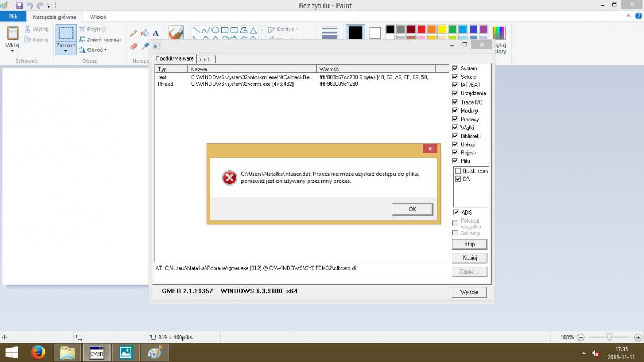Uncheck the Sekcje checkbox
644x362 pixels.
coord(455,77)
